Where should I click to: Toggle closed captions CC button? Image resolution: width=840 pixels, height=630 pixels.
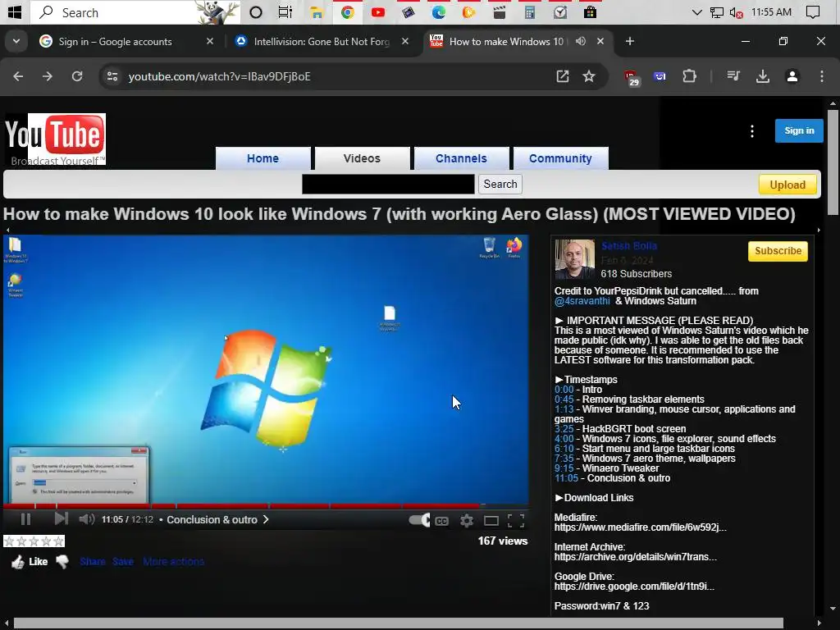tap(441, 521)
